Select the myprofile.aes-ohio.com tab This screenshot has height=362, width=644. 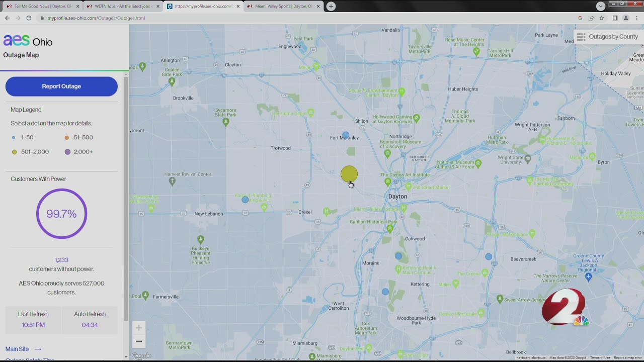[x=203, y=7]
